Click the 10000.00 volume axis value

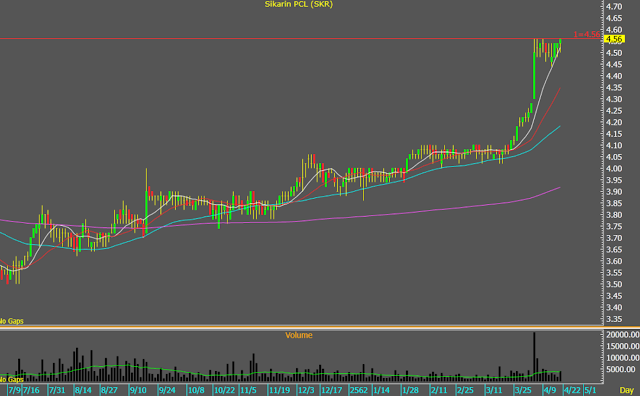[622, 358]
